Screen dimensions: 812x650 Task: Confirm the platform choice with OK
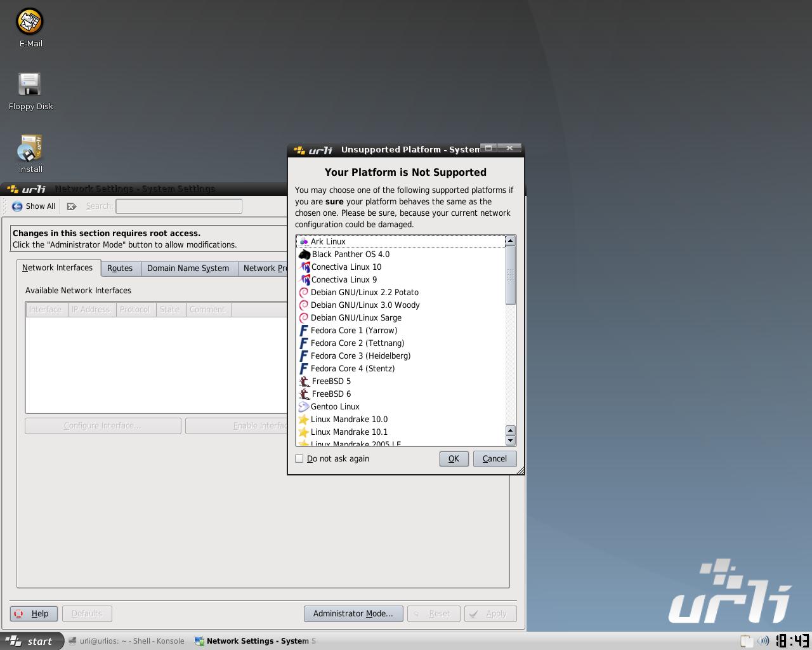click(x=454, y=459)
